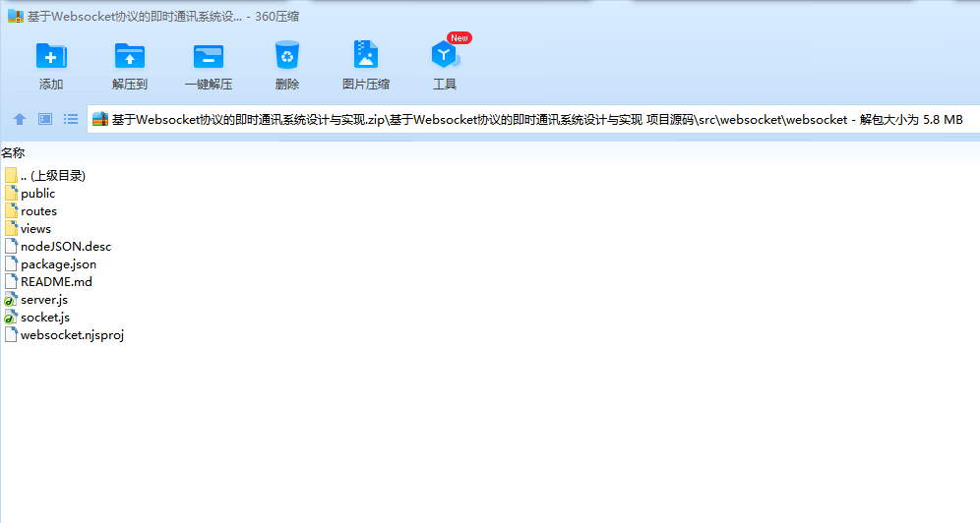Screen dimensions: 980x523
Task: Click the archive path address field
Action: click(x=533, y=119)
